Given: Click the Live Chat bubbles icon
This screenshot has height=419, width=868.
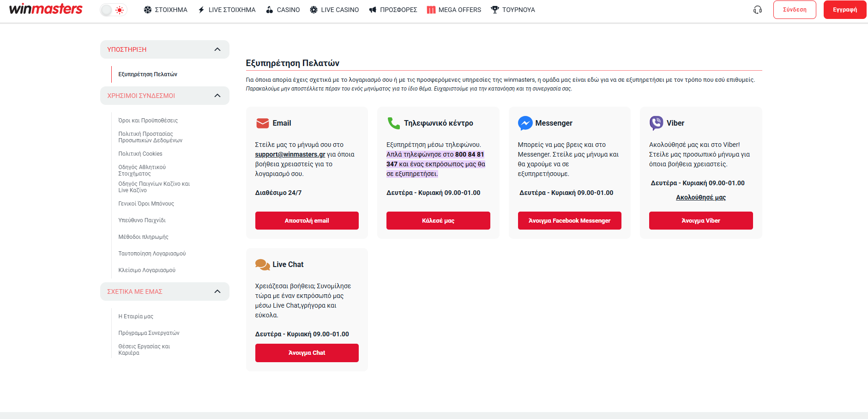Looking at the screenshot, I should [x=262, y=264].
